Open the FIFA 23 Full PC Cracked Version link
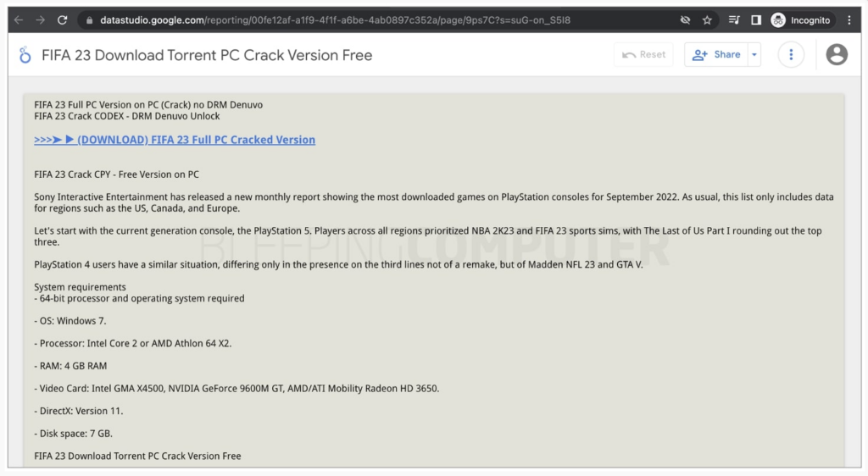The height and width of the screenshot is (476, 868). (x=175, y=139)
